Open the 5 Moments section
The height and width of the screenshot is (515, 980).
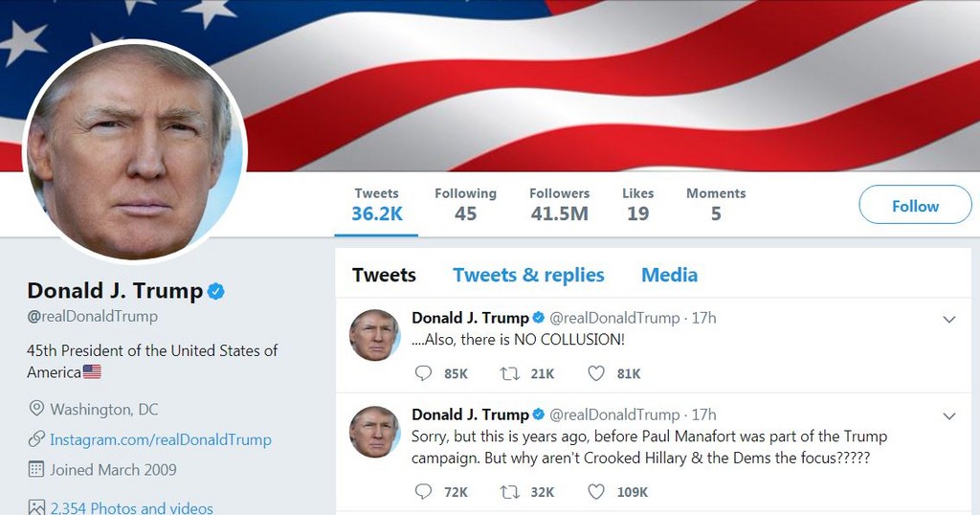point(715,205)
